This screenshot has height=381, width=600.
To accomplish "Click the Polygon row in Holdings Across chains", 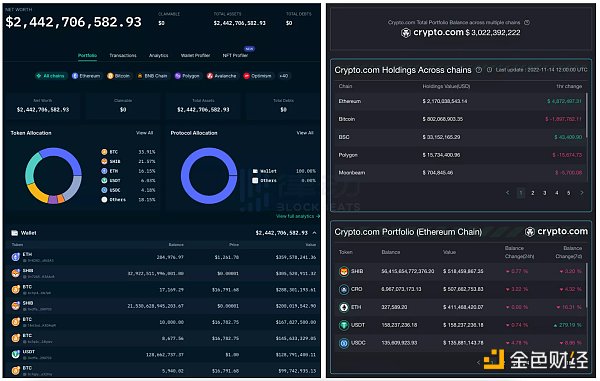I will 460,155.
